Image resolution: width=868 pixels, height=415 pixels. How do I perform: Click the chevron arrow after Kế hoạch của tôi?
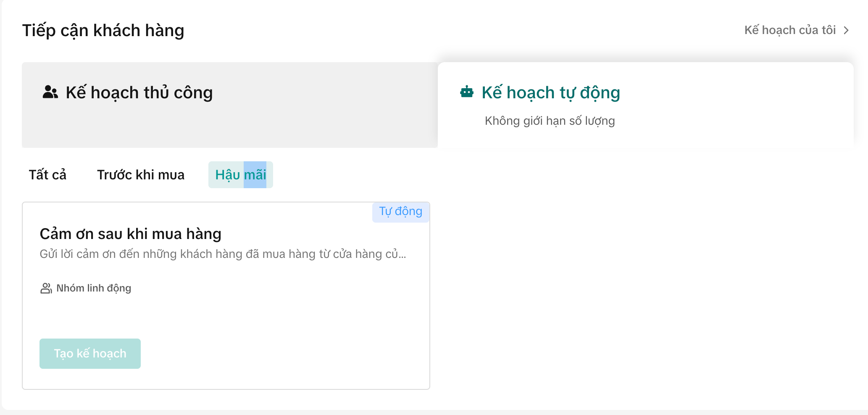tap(847, 30)
